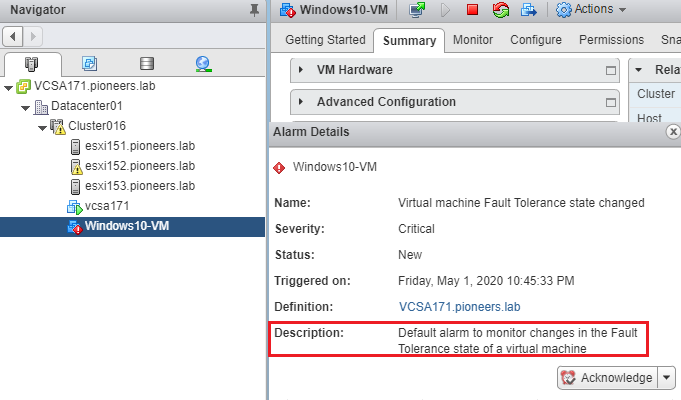Viewport: 681px width, 400px height.
Task: Click the alarm description text
Action: [517, 340]
